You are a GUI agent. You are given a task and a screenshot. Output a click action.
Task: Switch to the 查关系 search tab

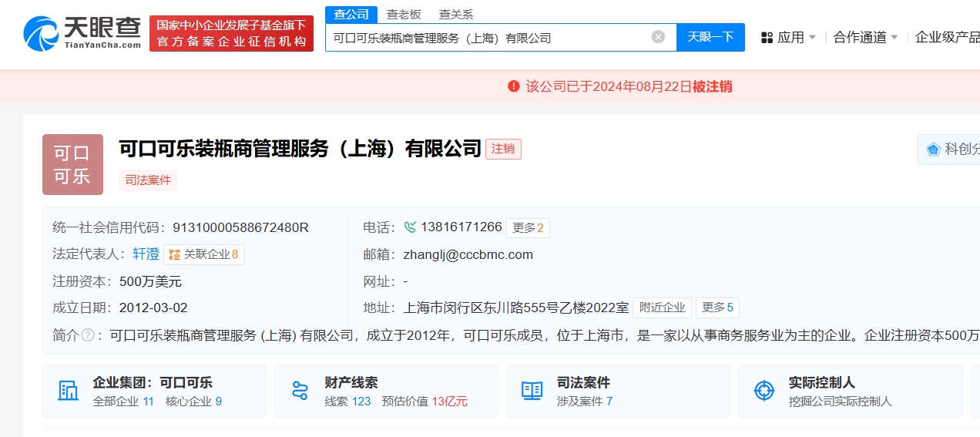456,14
